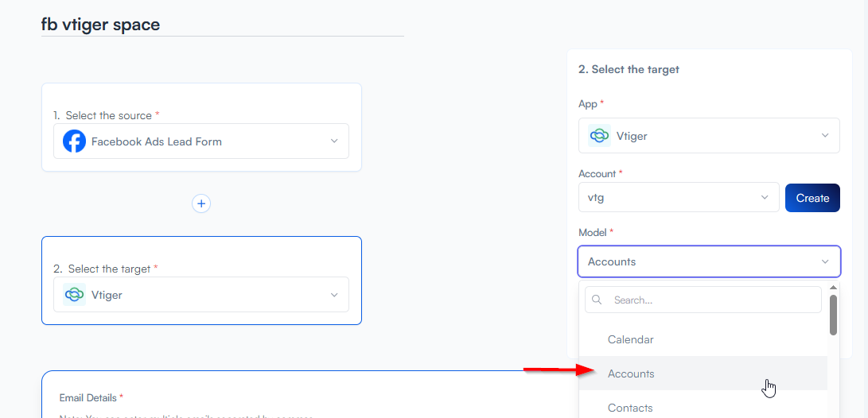Open the target Vtiger dropdown chevron
This screenshot has height=418, width=868.
[x=334, y=295]
